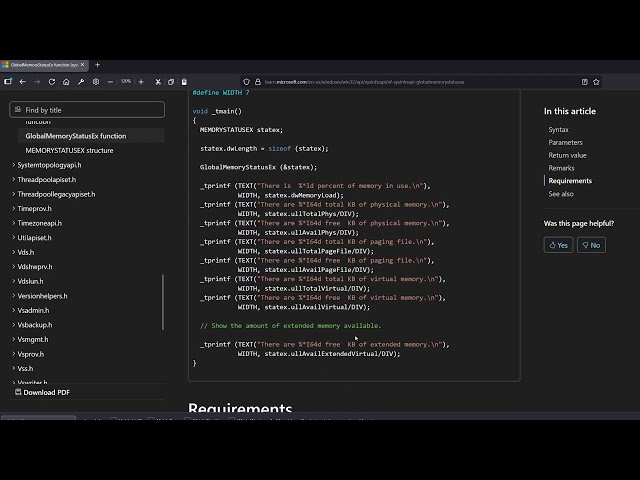Rate page not helpful with No button

pos(591,245)
